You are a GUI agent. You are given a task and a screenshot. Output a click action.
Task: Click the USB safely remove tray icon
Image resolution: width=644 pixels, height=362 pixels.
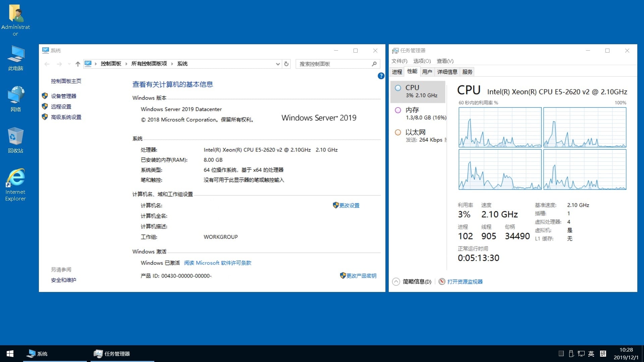(x=571, y=354)
